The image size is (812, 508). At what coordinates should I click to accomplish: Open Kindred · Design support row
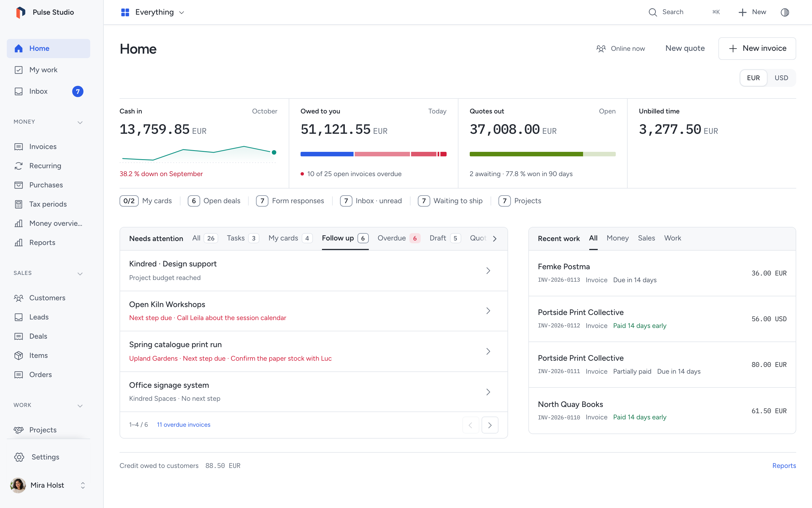tap(314, 271)
